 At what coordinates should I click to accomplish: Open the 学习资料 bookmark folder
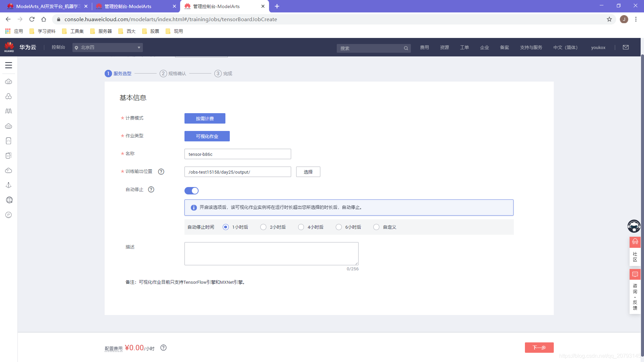tap(43, 31)
